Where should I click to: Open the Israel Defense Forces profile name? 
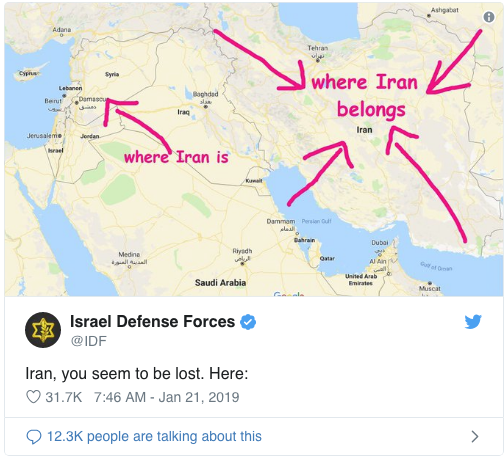(153, 322)
